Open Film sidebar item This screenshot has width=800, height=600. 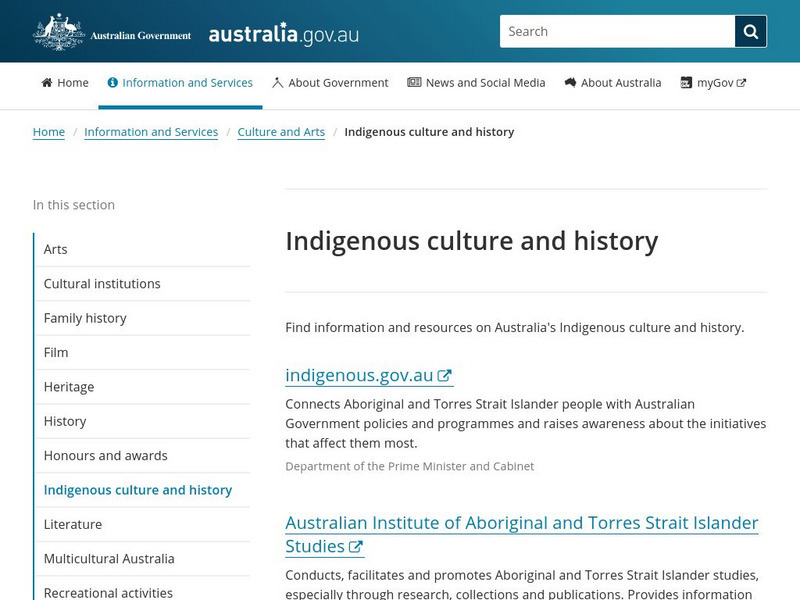click(142, 353)
